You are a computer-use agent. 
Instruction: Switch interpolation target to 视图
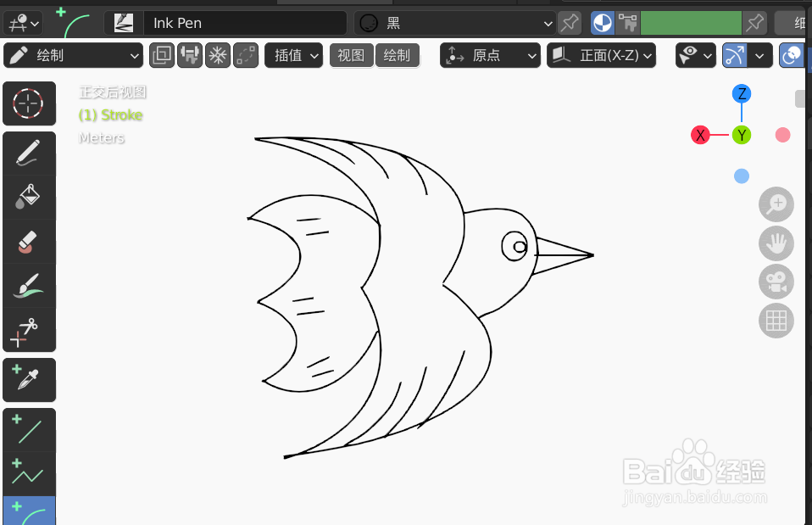click(351, 55)
